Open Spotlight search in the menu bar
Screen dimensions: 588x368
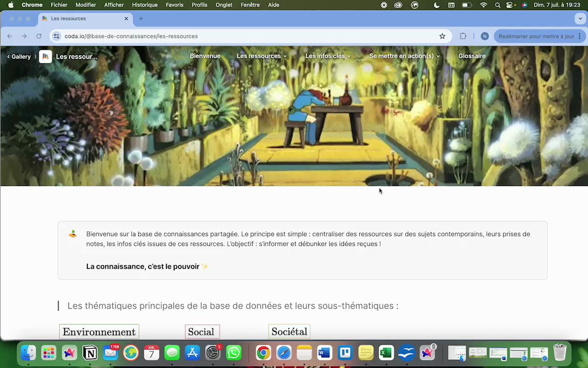498,5
